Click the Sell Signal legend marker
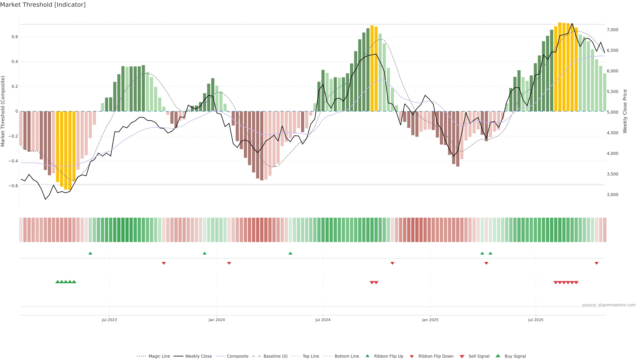The height and width of the screenshot is (362, 644). click(x=462, y=356)
